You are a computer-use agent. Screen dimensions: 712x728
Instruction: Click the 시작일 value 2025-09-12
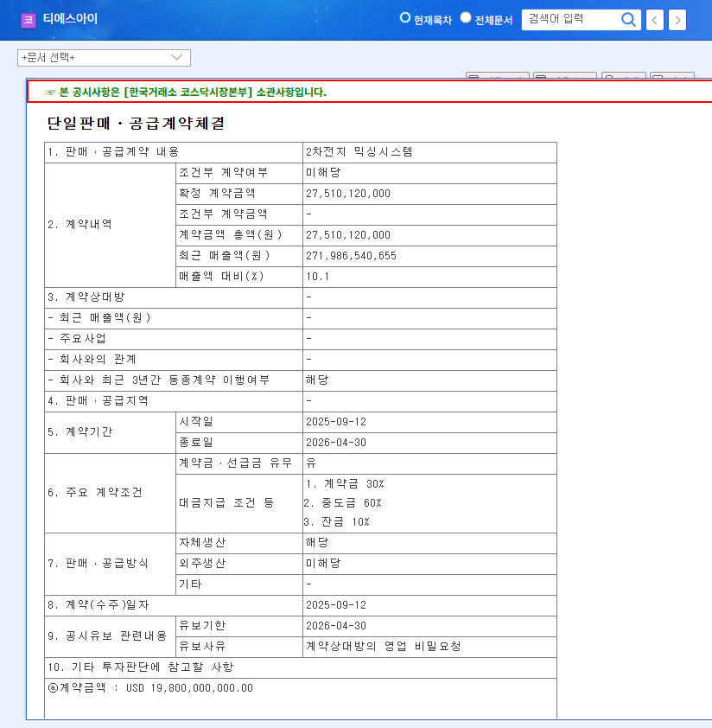pos(336,422)
